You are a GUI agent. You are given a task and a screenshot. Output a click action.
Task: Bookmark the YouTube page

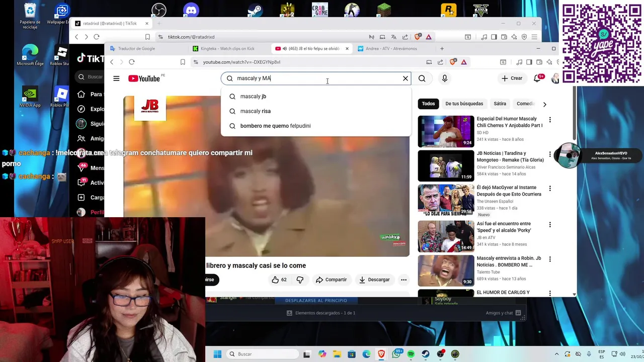click(183, 62)
